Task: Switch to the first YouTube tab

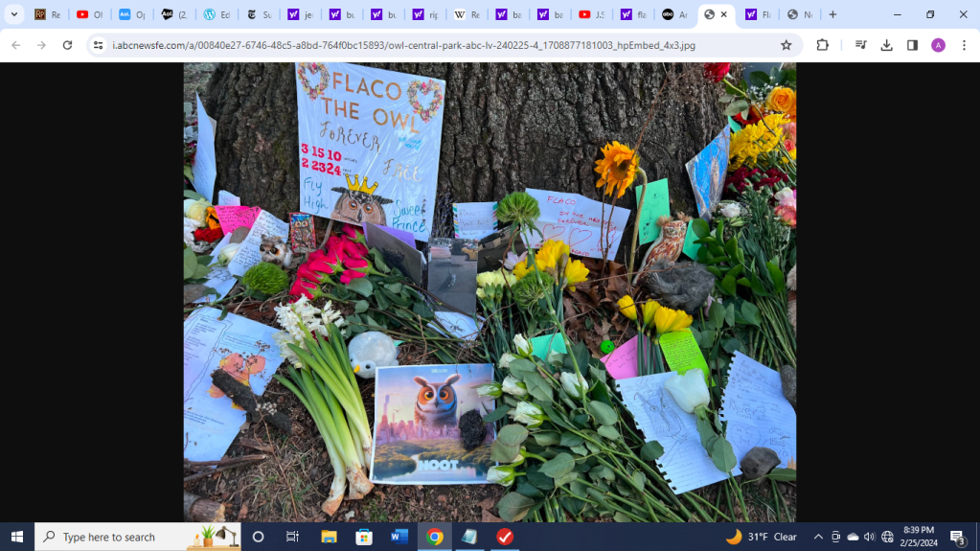Action: pos(88,14)
